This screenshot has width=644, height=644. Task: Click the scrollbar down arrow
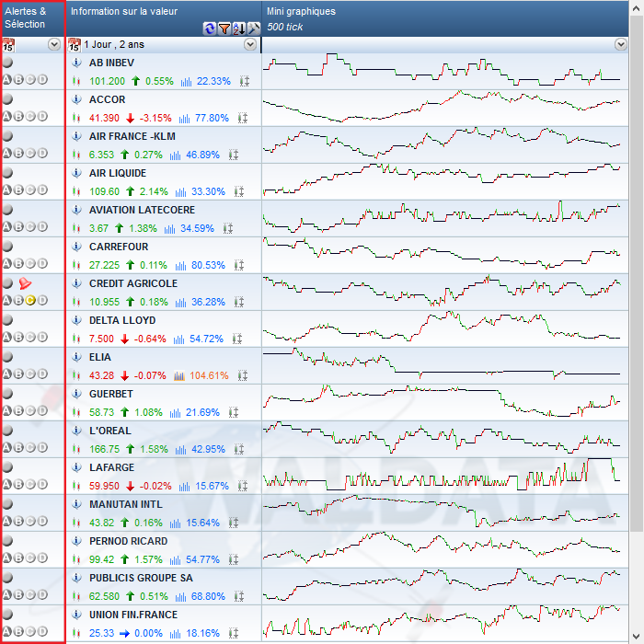click(x=637, y=637)
